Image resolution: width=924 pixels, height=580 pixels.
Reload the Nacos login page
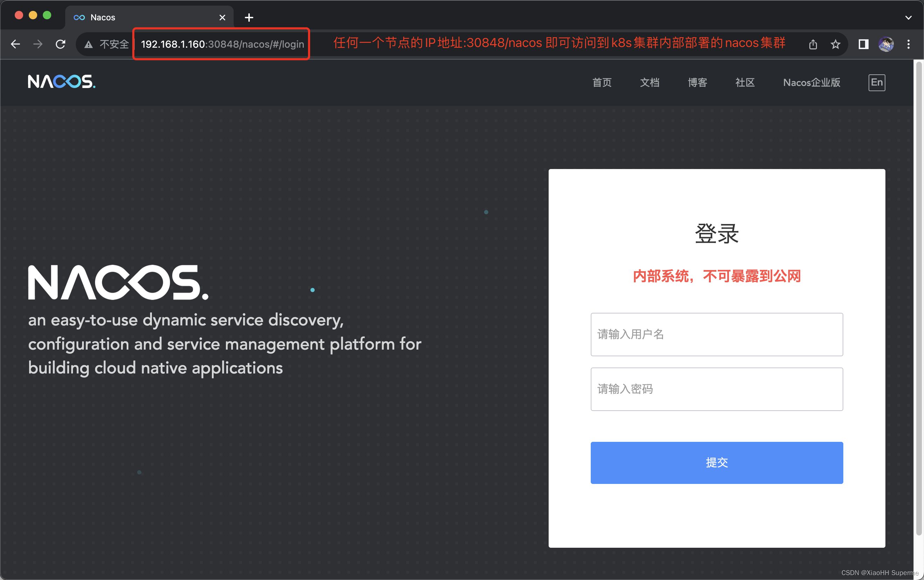61,44
